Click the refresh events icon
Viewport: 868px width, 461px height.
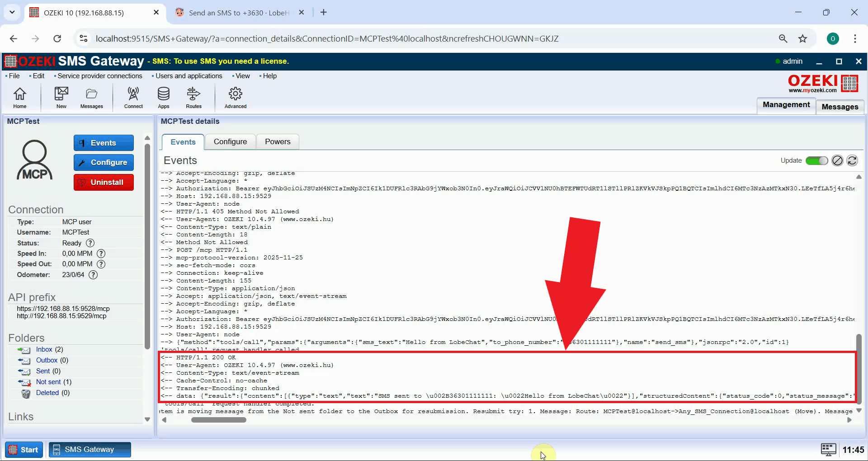coord(852,160)
